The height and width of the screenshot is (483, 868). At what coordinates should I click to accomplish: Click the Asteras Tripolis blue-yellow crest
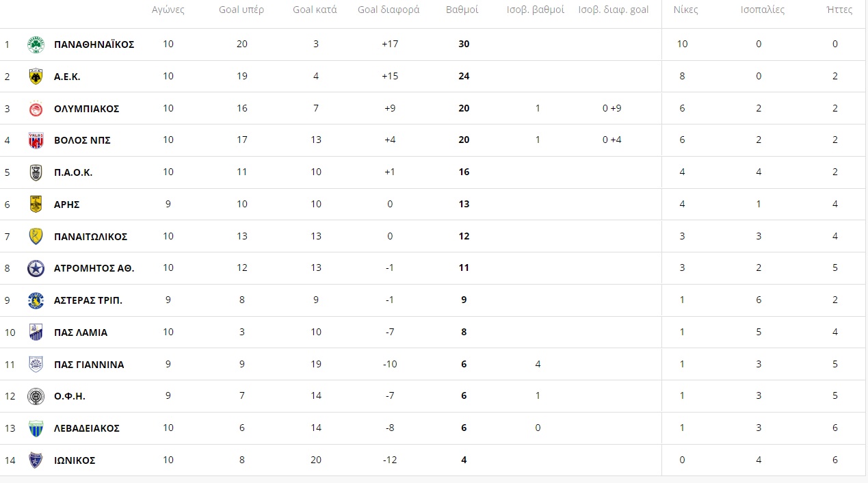[36, 300]
